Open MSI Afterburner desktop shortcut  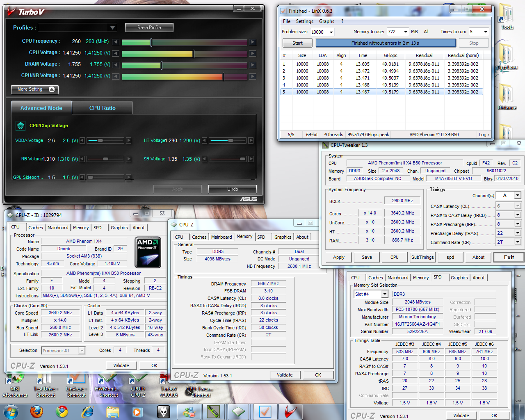coord(15,384)
